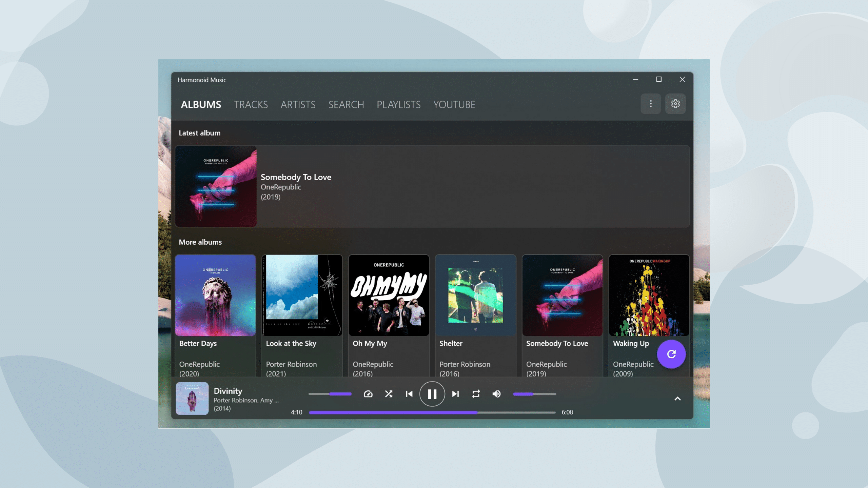Open the Look at the Sky album cover

pyautogui.click(x=302, y=295)
